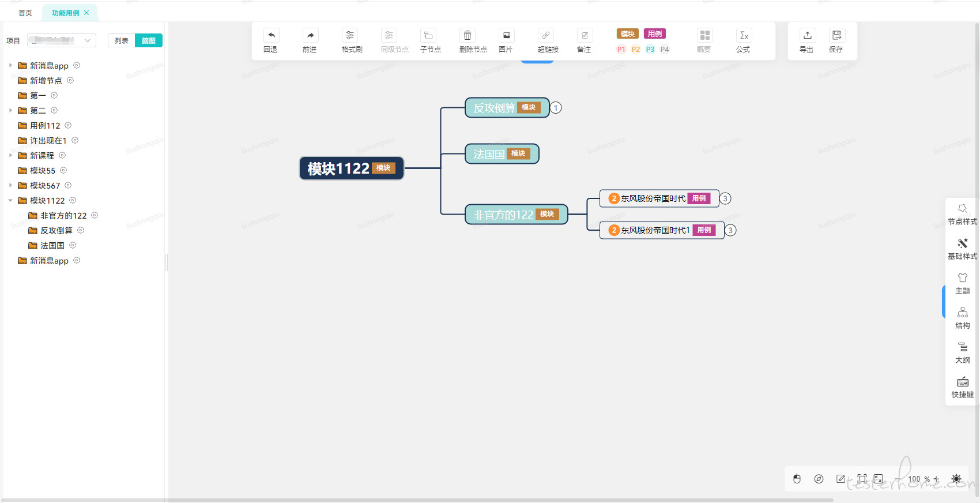
Task: Expand the 第二 folder
Action: (10, 110)
